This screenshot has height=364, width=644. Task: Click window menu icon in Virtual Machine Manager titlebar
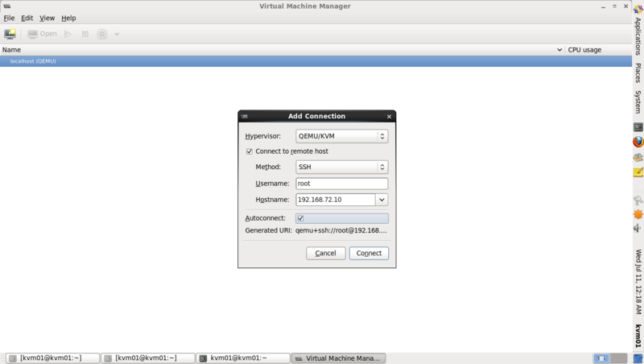coord(6,6)
